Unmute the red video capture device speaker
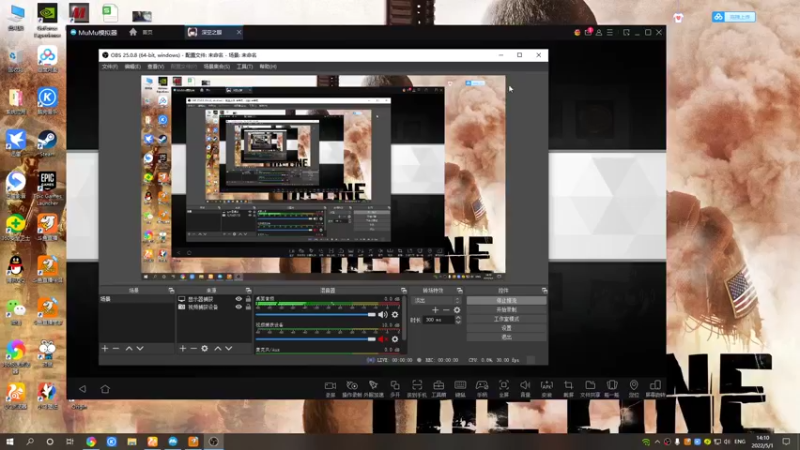Screen dimensions: 800x450 point(383,339)
